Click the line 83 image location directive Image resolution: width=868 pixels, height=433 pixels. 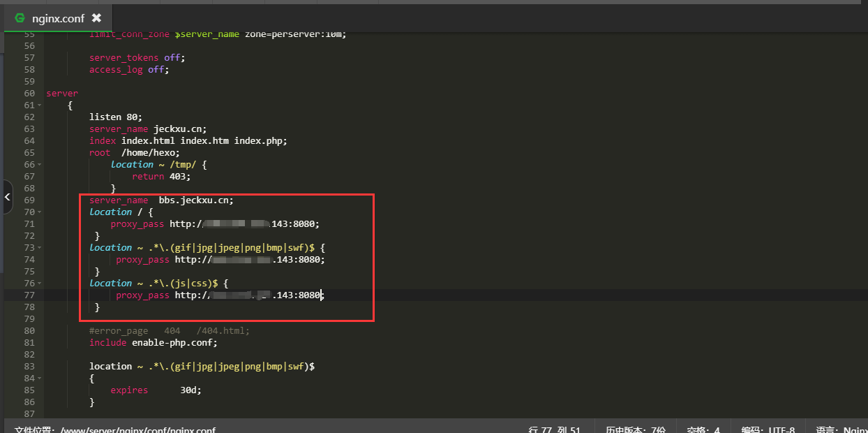coord(202,366)
